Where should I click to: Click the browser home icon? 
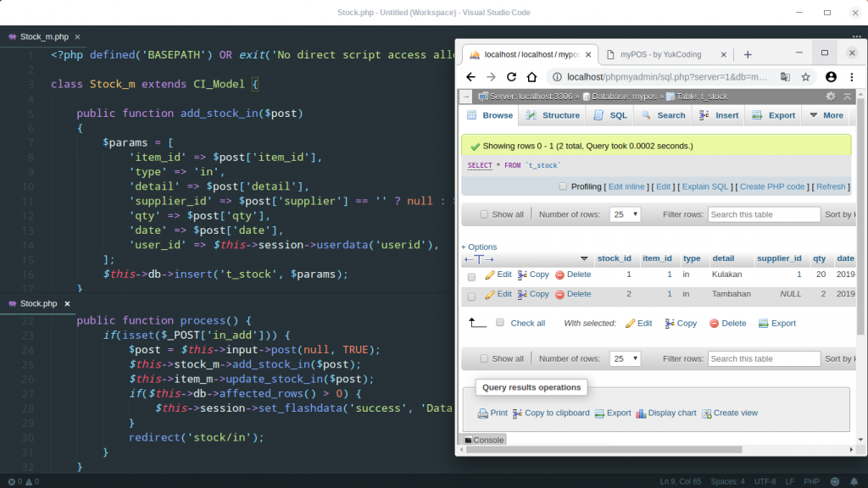531,77
